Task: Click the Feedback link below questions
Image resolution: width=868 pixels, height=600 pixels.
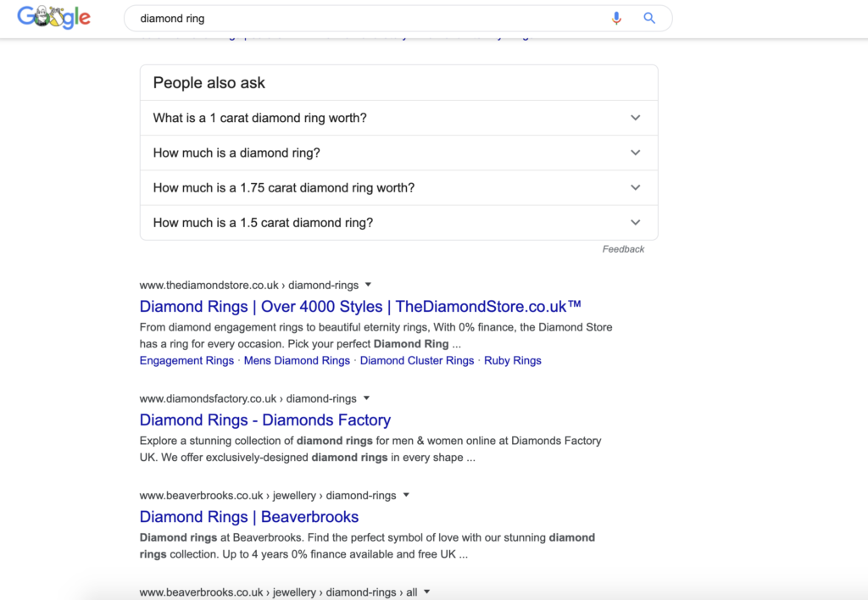Action: click(623, 249)
